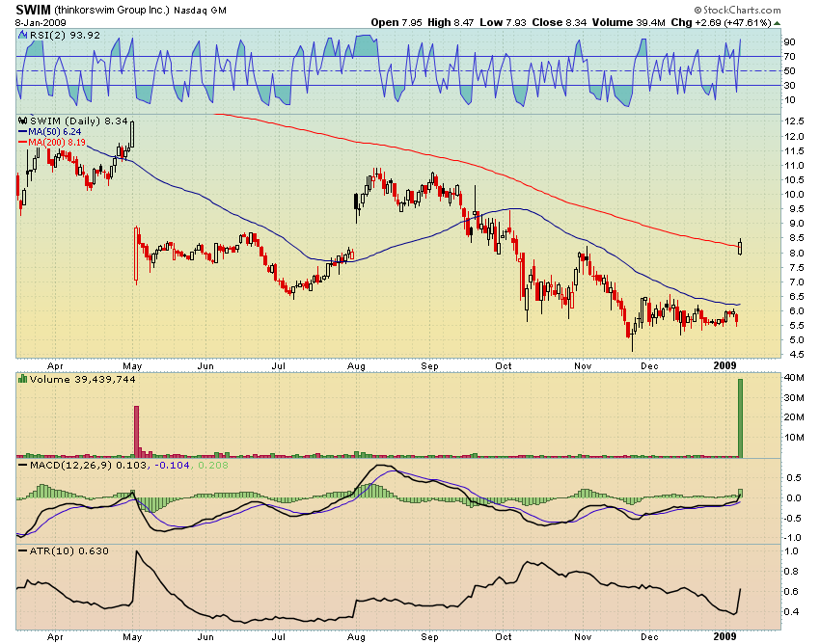This screenshot has width=820, height=644.
Task: Click the Open 7.95 value
Action: point(396,22)
